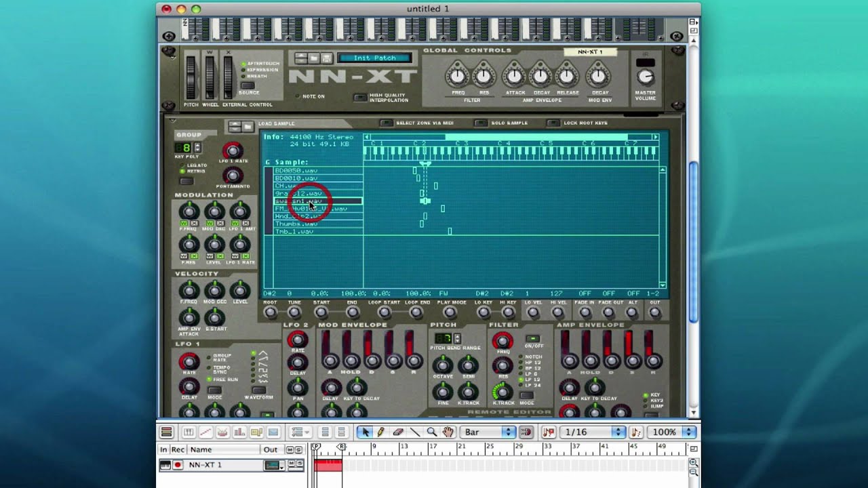Open the controllers selection dropdown

pos(300,432)
